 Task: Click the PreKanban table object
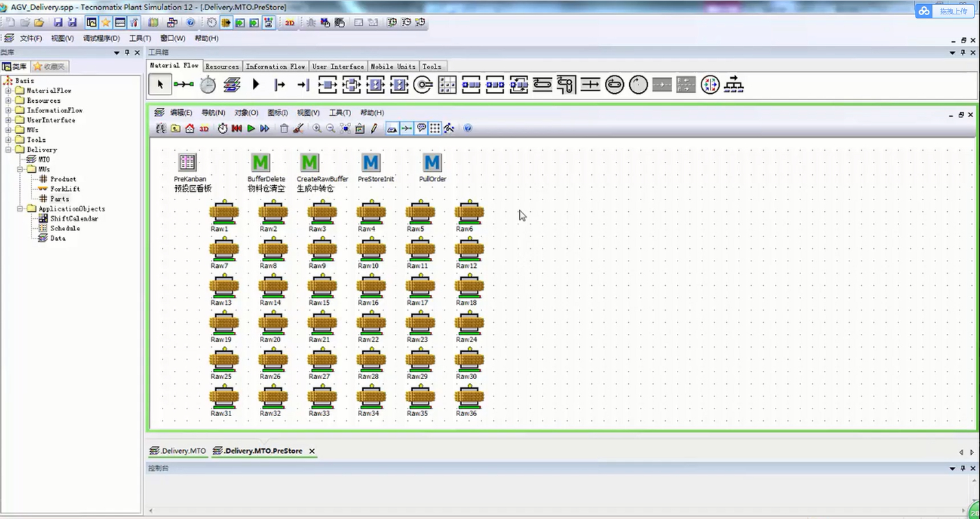click(x=187, y=162)
